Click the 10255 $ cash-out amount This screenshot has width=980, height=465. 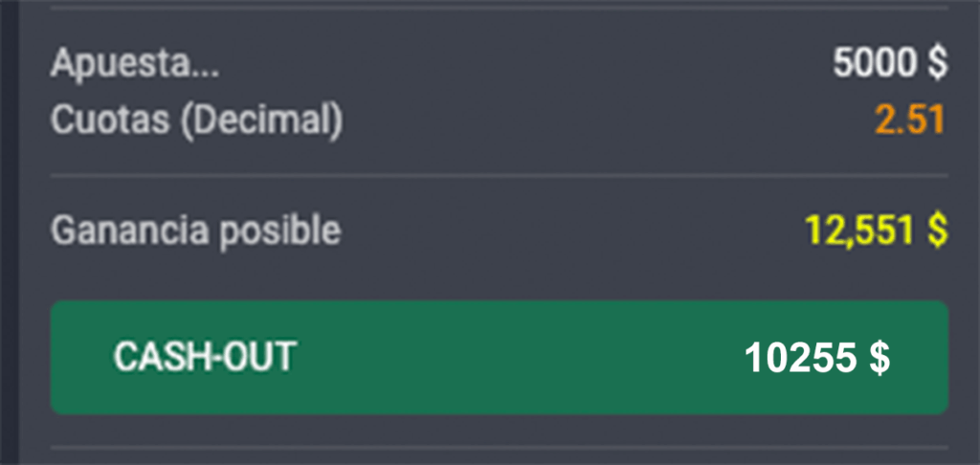816,358
